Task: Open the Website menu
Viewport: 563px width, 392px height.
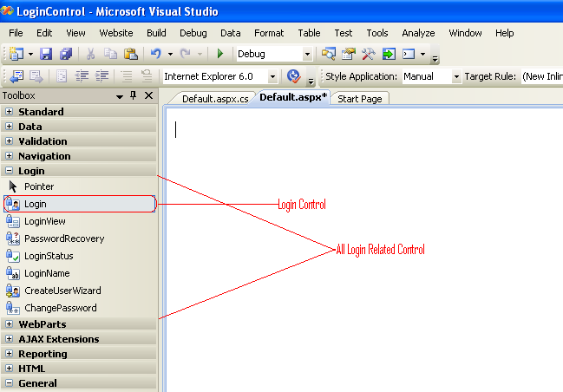Action: point(116,33)
